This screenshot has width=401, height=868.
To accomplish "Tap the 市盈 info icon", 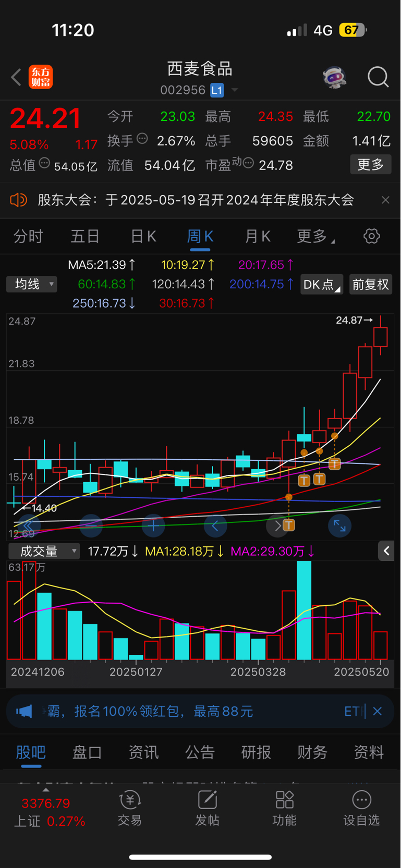I will [x=248, y=163].
